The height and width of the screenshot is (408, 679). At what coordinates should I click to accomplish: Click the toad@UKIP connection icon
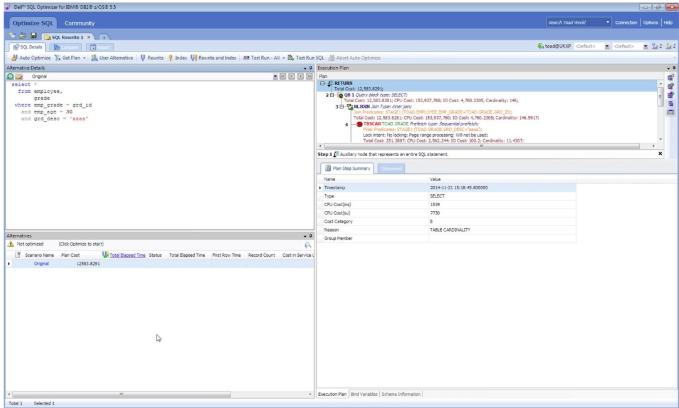coord(540,46)
